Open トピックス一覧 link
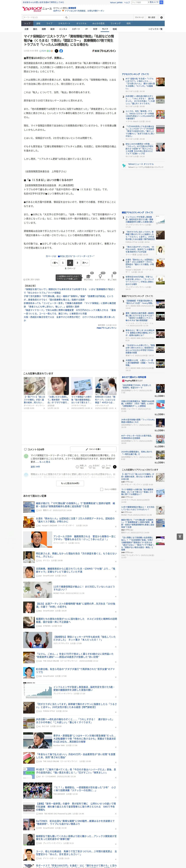 155,29
